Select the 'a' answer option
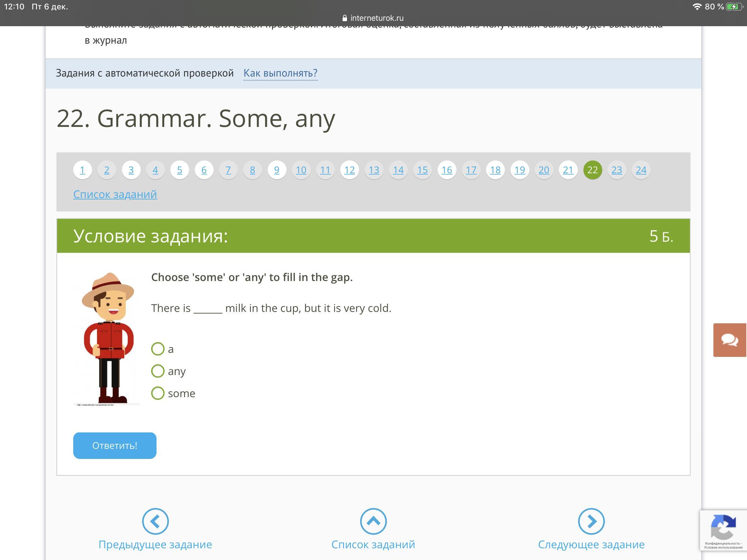Screen dimensions: 747x560 (158, 349)
